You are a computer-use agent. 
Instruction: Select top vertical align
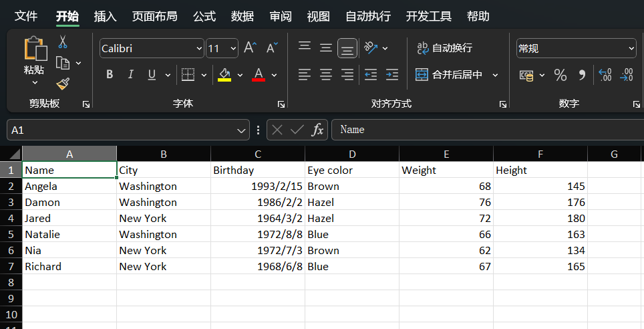[x=305, y=46]
